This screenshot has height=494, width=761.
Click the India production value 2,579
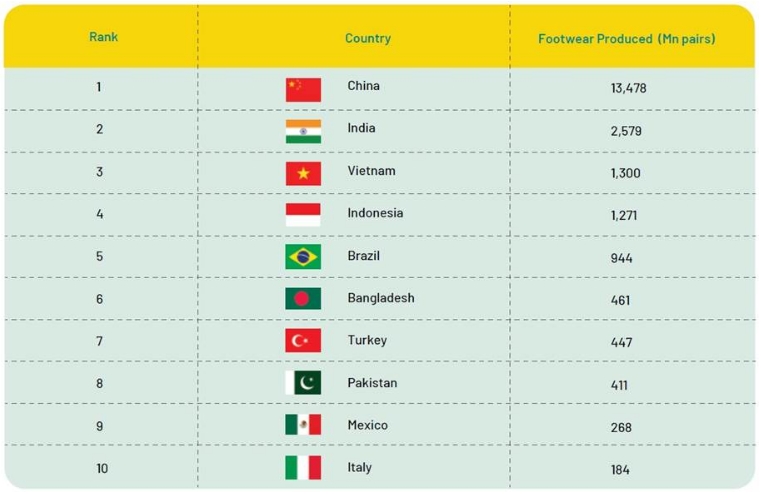coord(626,131)
